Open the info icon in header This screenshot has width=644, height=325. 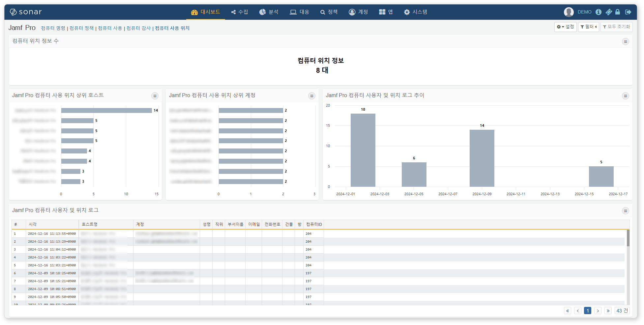tap(599, 12)
